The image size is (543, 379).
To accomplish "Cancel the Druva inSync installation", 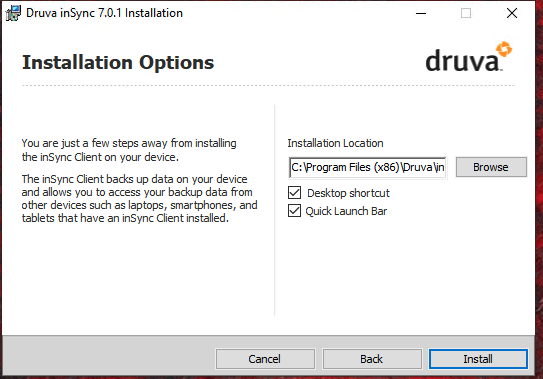I will tap(265, 359).
